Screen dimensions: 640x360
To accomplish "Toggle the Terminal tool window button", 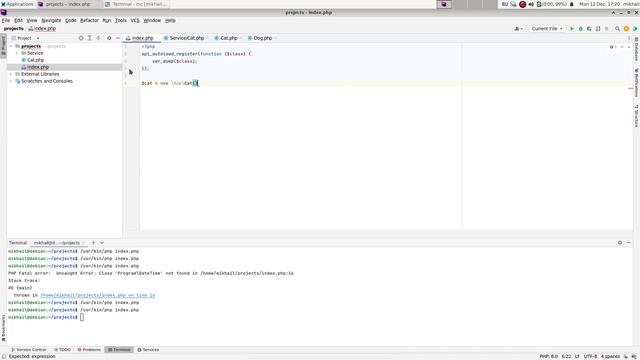I will 119,350.
